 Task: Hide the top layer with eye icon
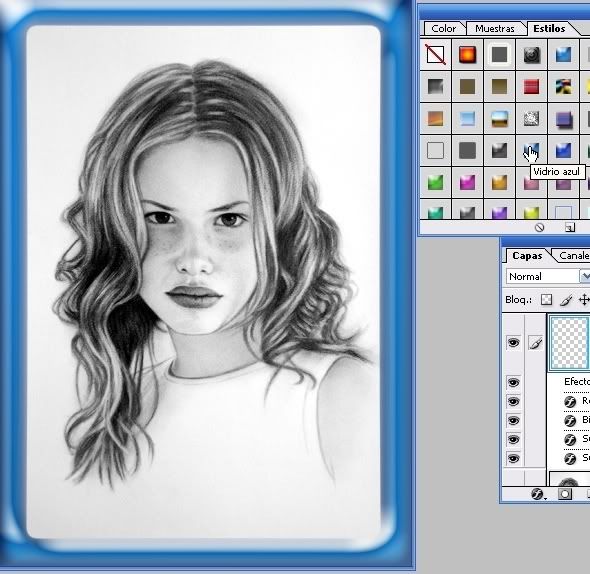click(513, 343)
